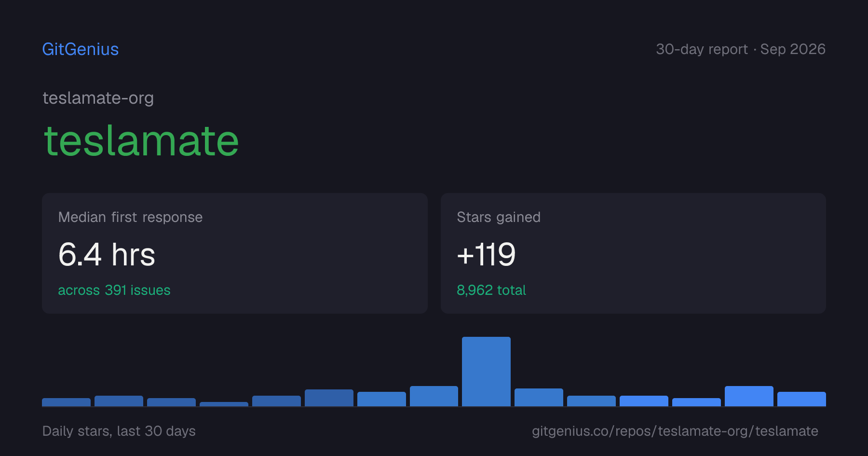This screenshot has height=456, width=868.
Task: Select the last bar of daily stars chart
Action: (x=801, y=399)
